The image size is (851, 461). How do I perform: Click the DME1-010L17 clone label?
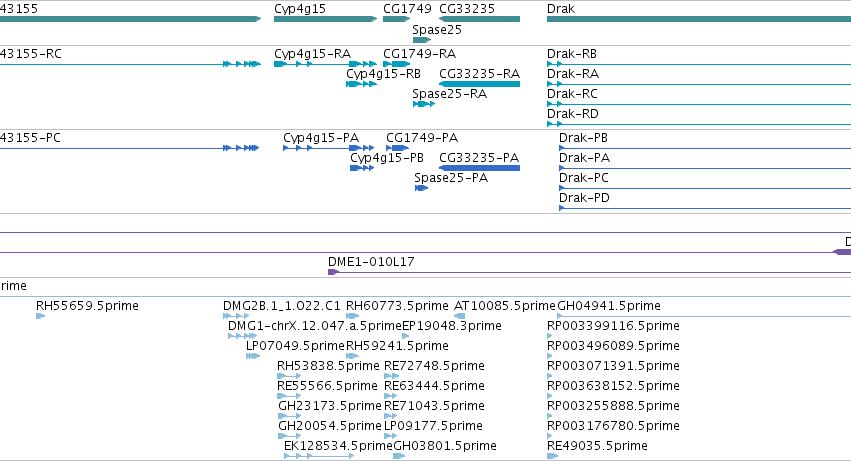coord(371,262)
